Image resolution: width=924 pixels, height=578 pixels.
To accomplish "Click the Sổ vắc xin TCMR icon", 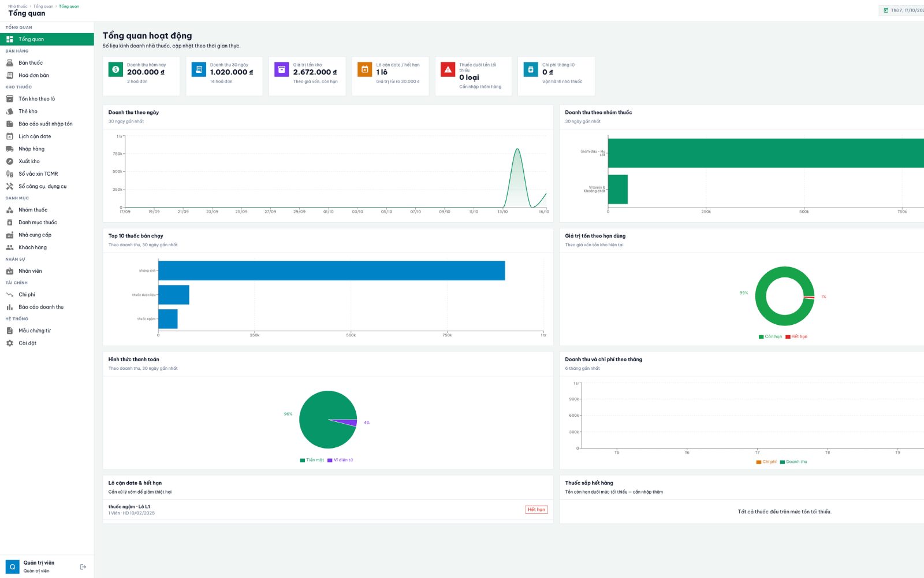I will click(x=9, y=174).
